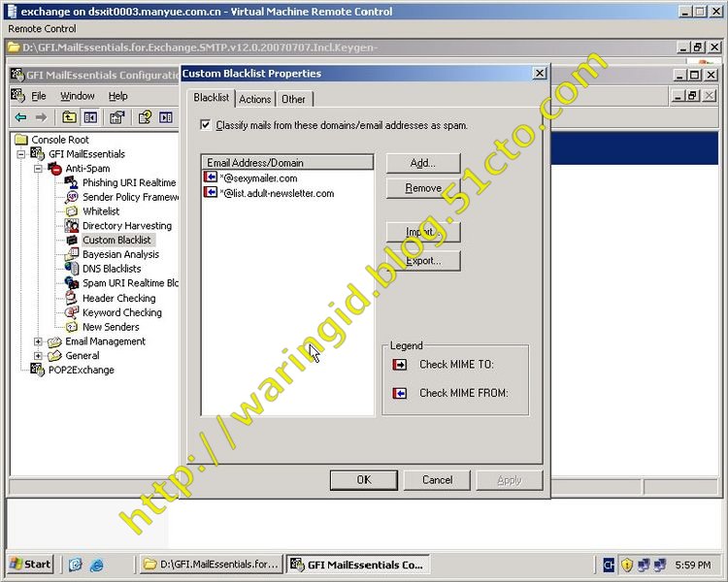The height and width of the screenshot is (582, 728).
Task: Select DNS Blacklists tree node
Action: (x=111, y=269)
